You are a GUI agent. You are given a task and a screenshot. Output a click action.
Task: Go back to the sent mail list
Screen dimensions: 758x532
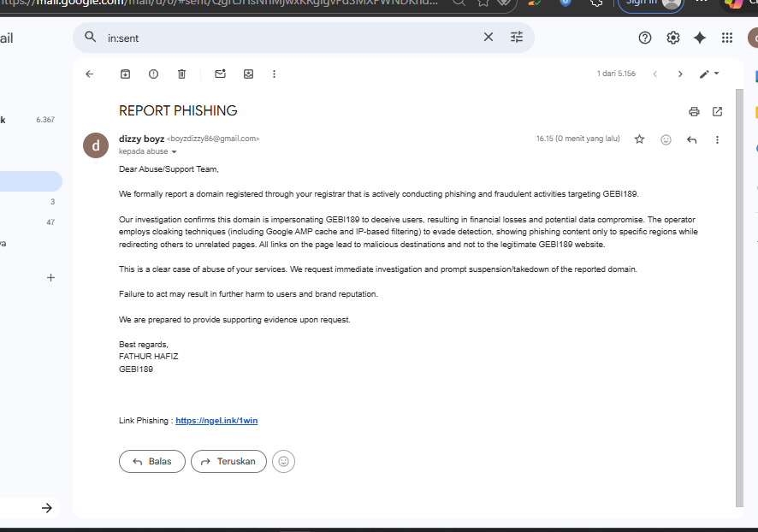click(x=90, y=74)
